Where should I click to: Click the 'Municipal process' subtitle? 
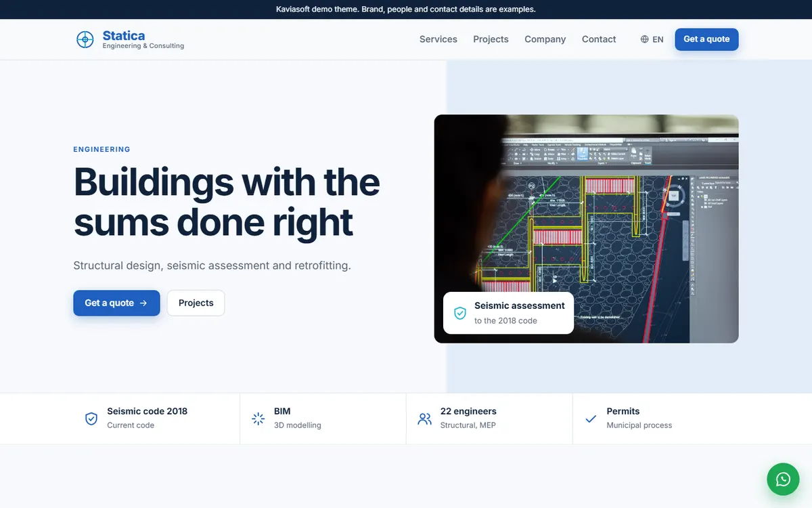coord(639,425)
